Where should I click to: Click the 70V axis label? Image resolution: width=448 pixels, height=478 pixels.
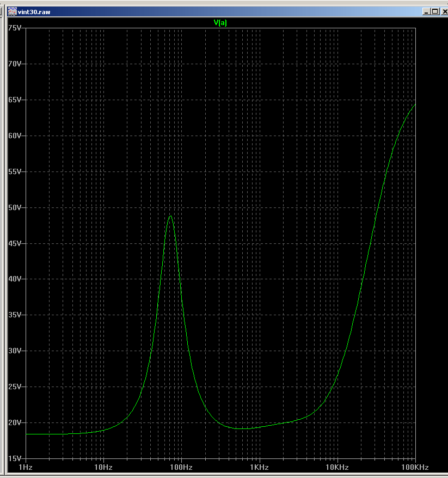click(15, 64)
